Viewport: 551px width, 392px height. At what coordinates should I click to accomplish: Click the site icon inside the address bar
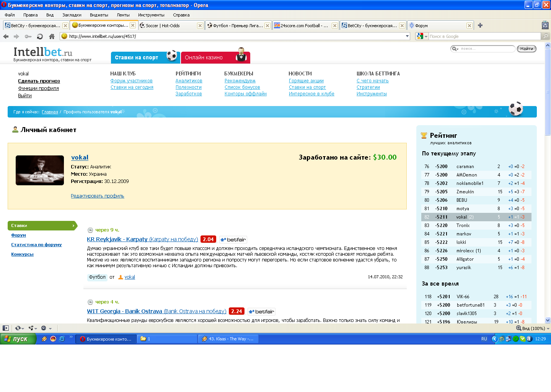pos(64,36)
